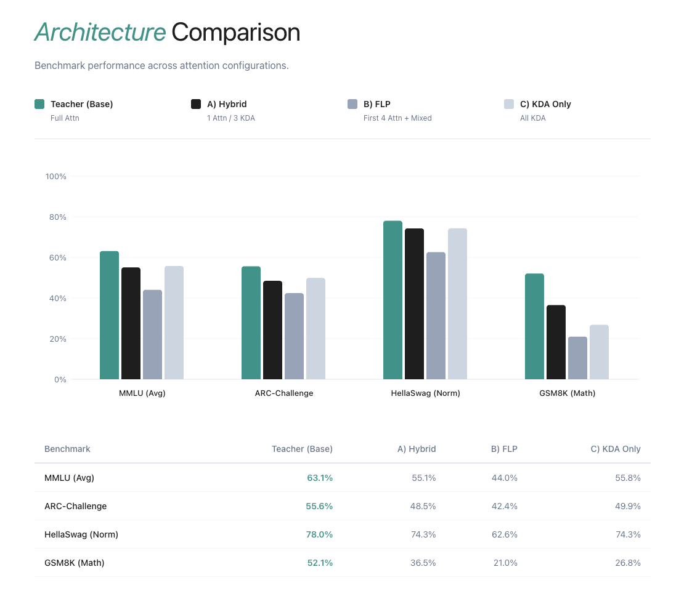This screenshot has height=604, width=700.
Task: Select the MMLU (Avg) table row label
Action: [x=69, y=477]
